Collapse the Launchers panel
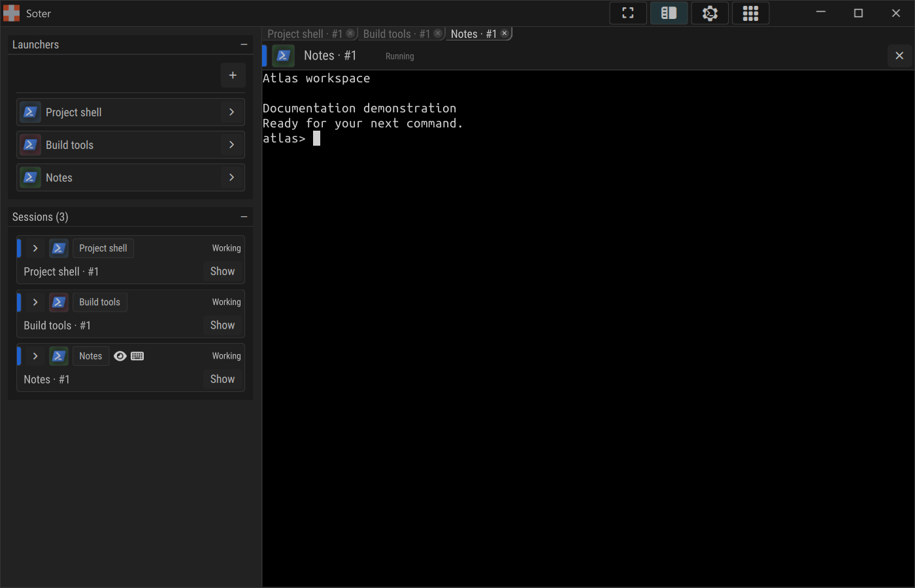This screenshot has width=915, height=588. coord(244,44)
